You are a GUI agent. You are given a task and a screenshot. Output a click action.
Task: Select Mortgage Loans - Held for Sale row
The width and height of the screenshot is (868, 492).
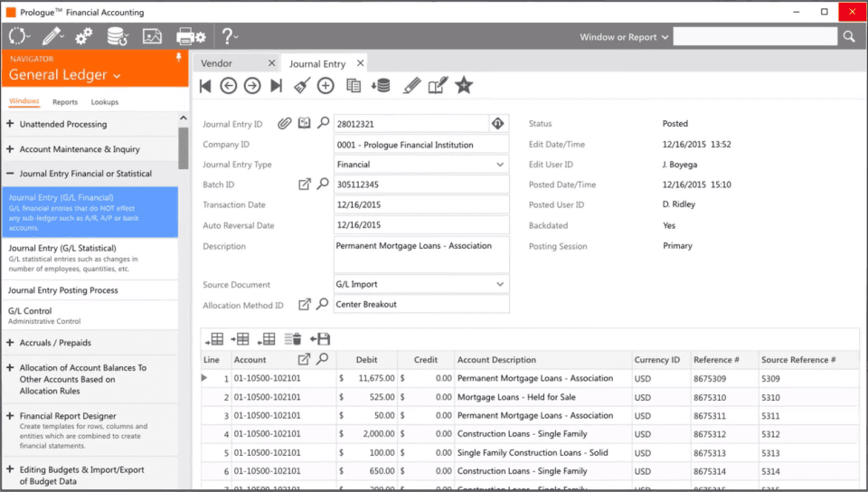pyautogui.click(x=531, y=397)
